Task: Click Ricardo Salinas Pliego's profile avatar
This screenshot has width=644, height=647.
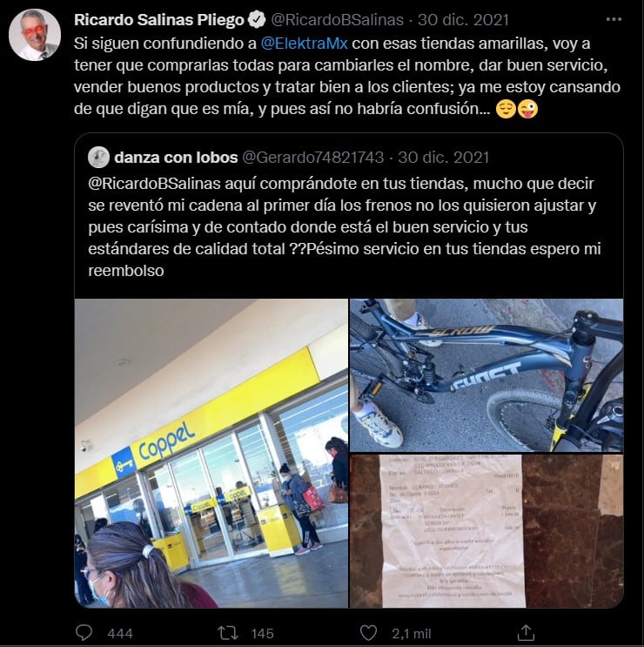Action: (x=34, y=34)
